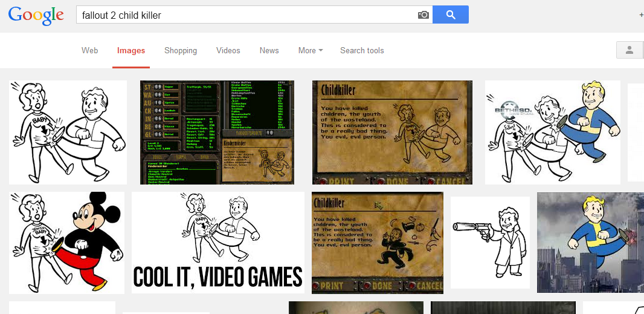This screenshot has width=644, height=314.
Task: Click in the search query field
Action: (x=242, y=15)
